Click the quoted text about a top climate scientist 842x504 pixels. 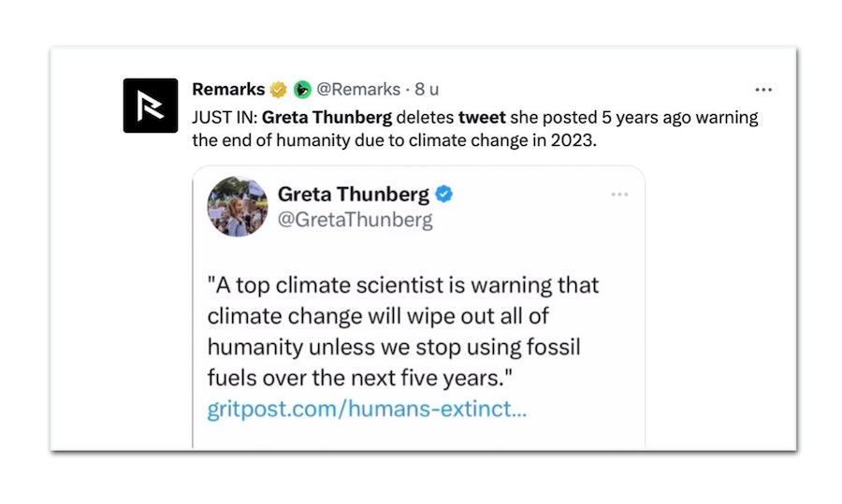402,284
